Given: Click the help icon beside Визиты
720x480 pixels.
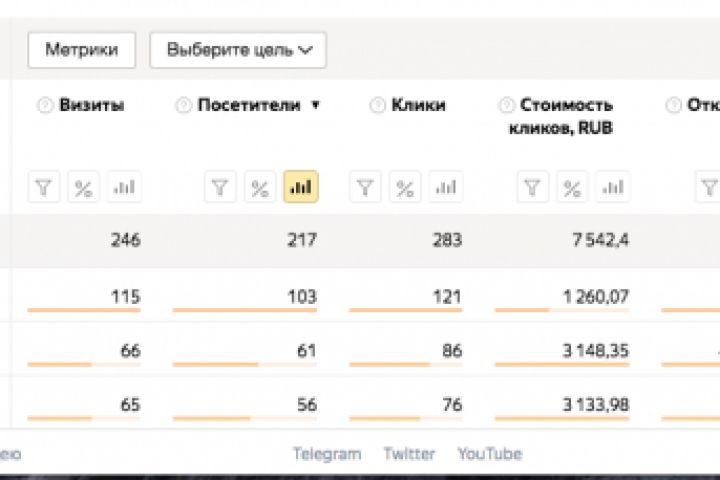Looking at the screenshot, I should [x=44, y=105].
